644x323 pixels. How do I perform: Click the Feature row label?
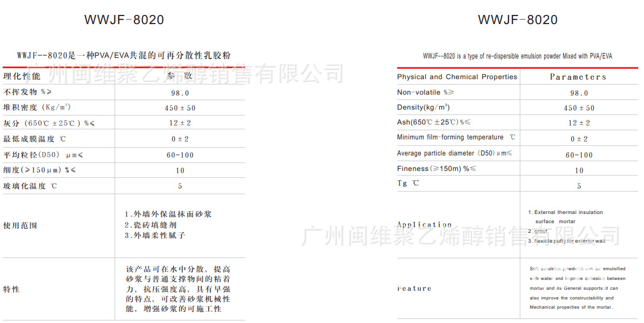coord(414,289)
